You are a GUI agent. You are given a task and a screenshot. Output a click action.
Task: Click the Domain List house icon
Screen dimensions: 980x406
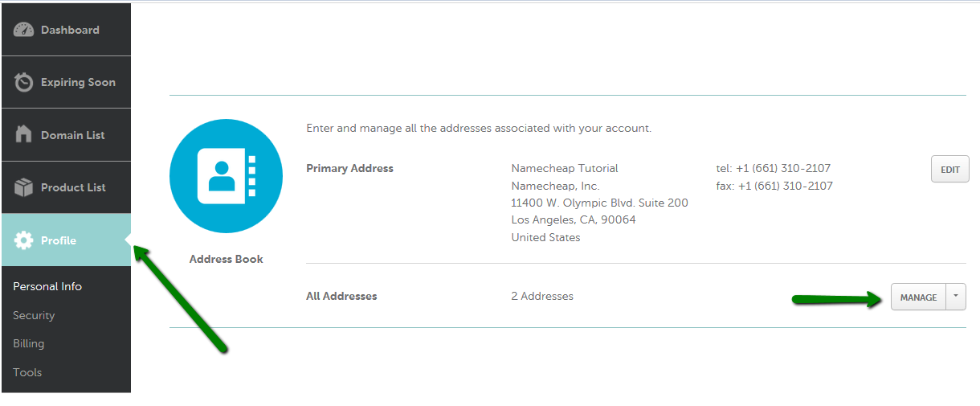[x=24, y=134]
